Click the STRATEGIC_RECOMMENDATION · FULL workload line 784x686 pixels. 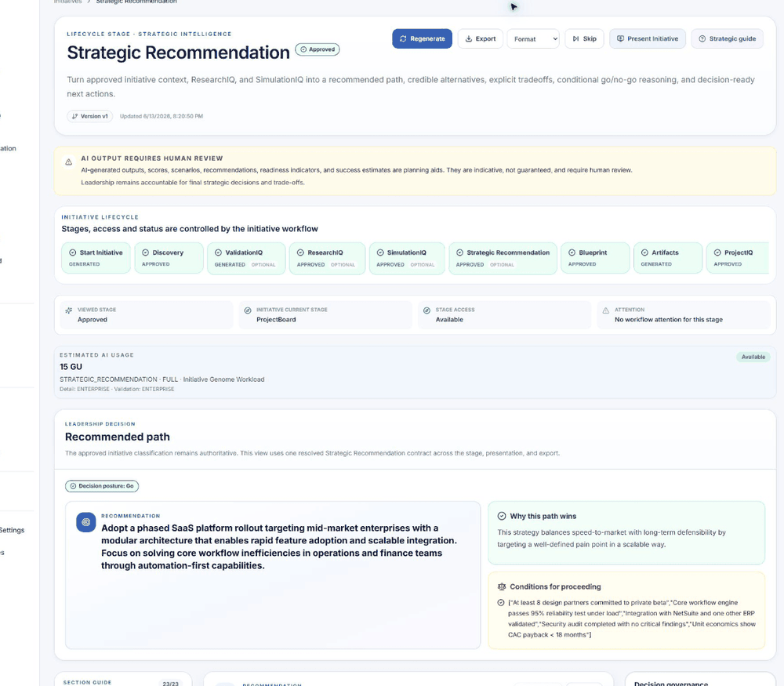point(162,379)
